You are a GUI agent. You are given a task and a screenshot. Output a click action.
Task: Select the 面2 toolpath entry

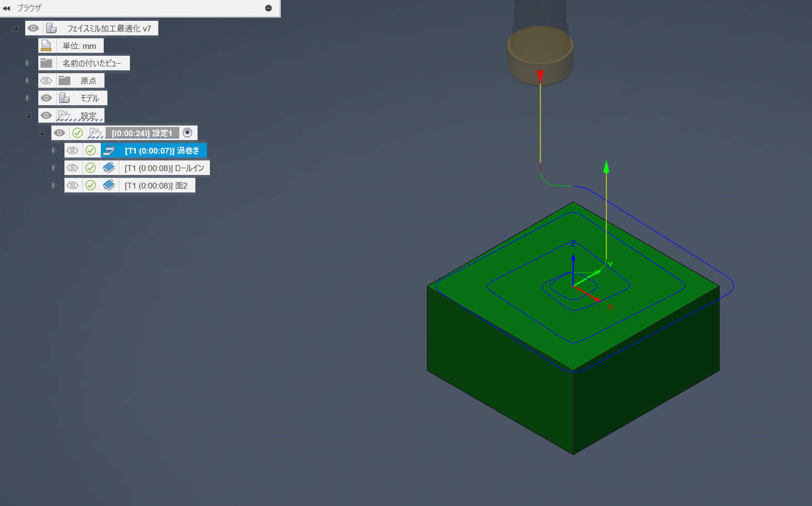point(157,185)
